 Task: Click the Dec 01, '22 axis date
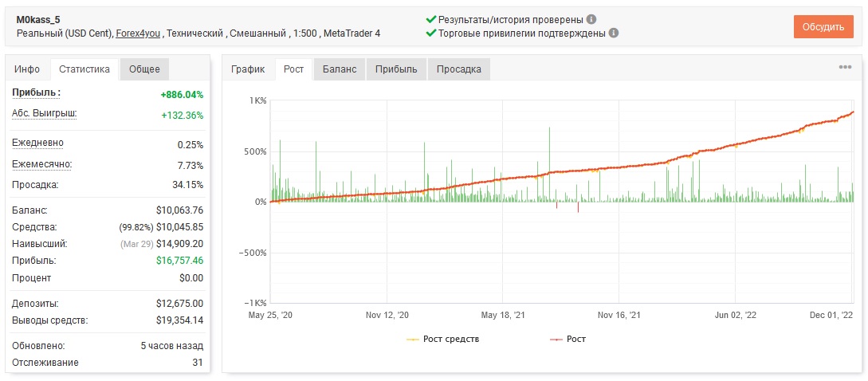(831, 315)
